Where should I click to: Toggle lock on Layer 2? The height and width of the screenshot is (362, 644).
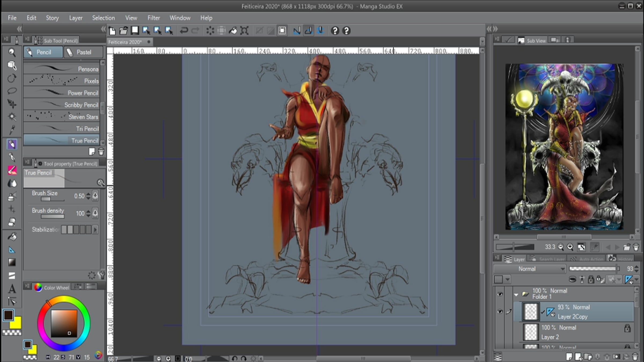(x=627, y=328)
